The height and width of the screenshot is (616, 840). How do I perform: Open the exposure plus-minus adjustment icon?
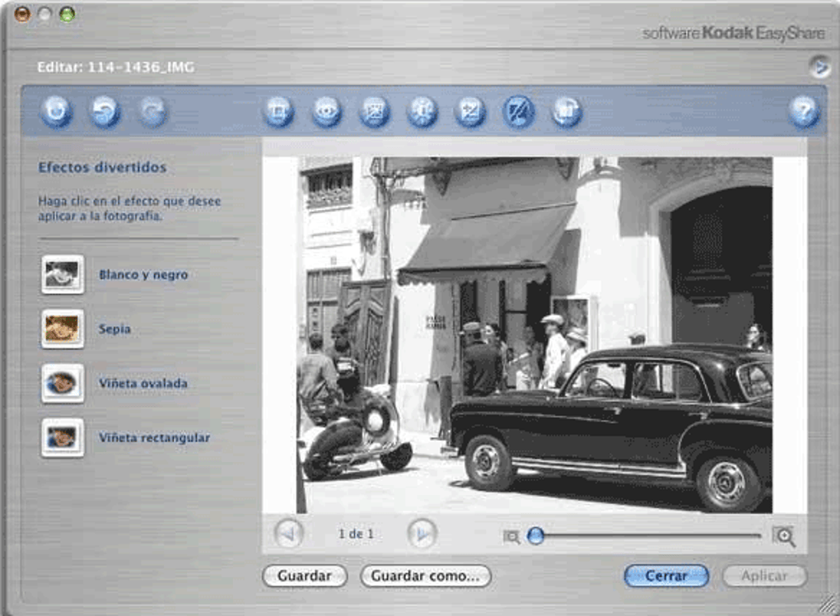(x=469, y=111)
